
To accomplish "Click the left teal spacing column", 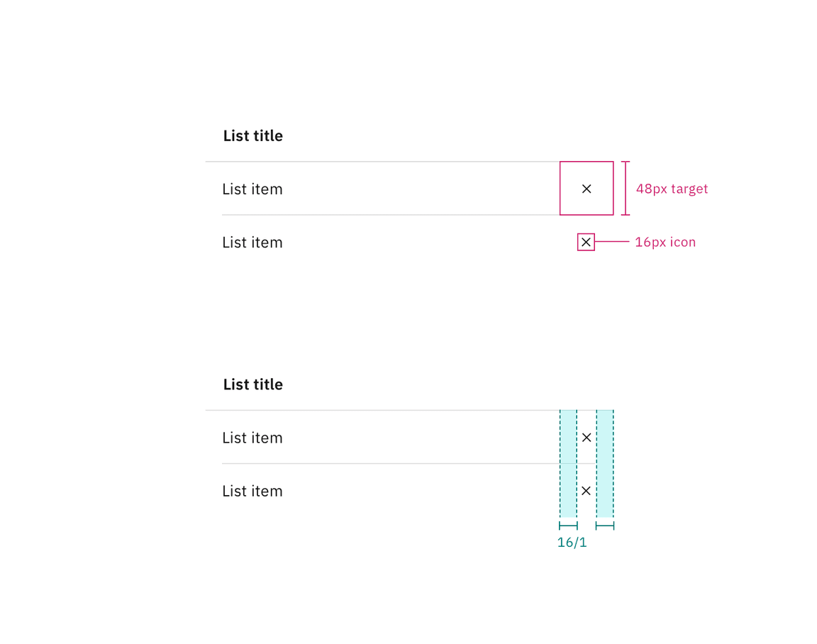I will point(568,465).
